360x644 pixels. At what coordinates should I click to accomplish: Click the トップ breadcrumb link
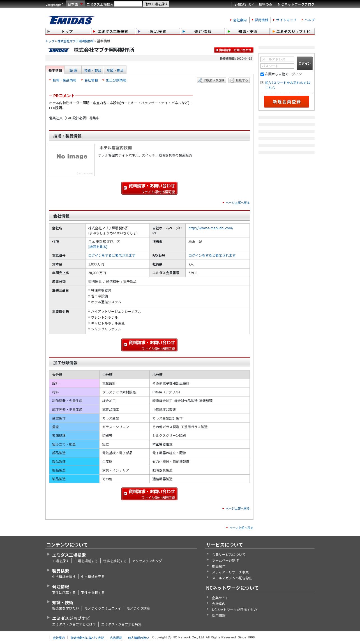pyautogui.click(x=50, y=41)
